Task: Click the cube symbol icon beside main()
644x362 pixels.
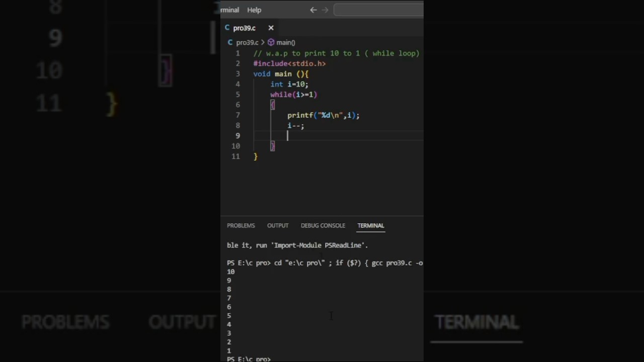Action: (271, 43)
